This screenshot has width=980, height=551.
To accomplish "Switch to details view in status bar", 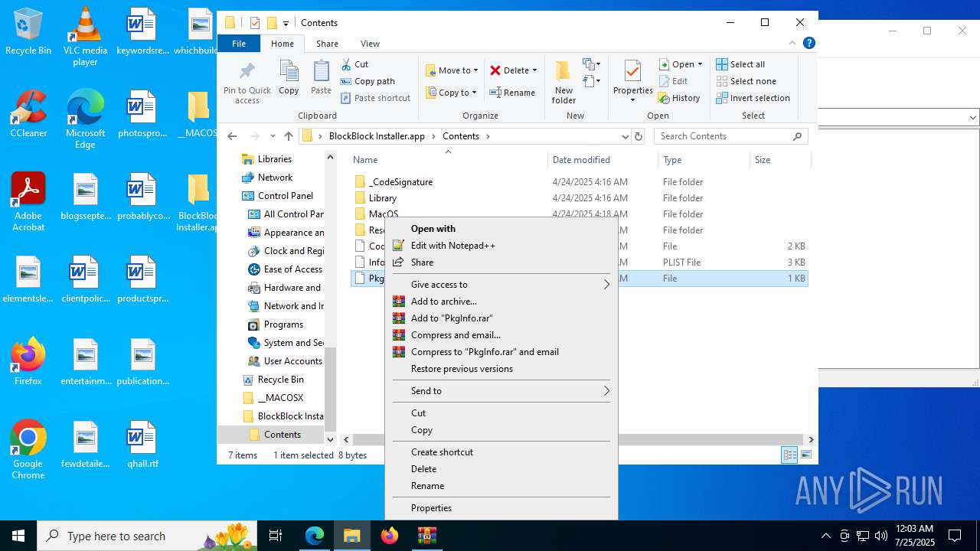I will 789,455.
